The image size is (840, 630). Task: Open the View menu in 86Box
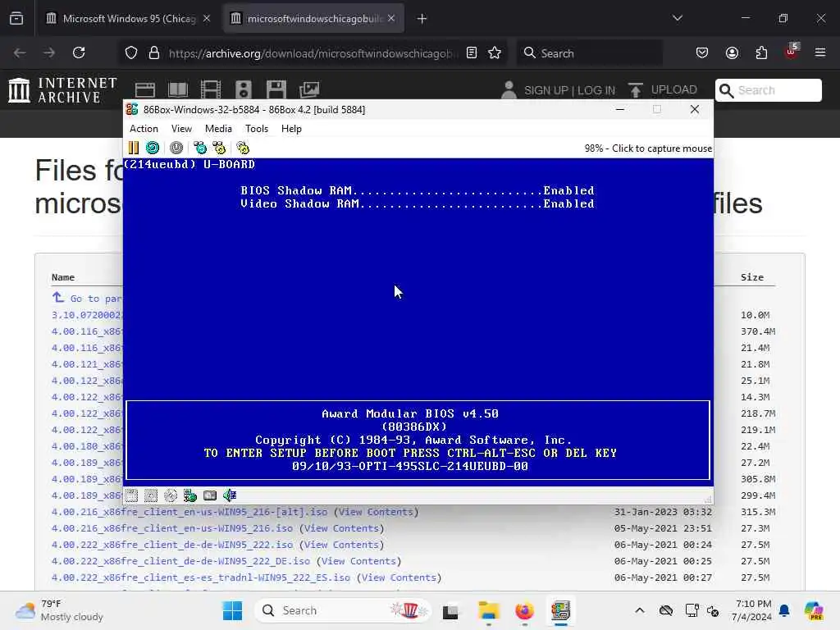[x=181, y=129]
